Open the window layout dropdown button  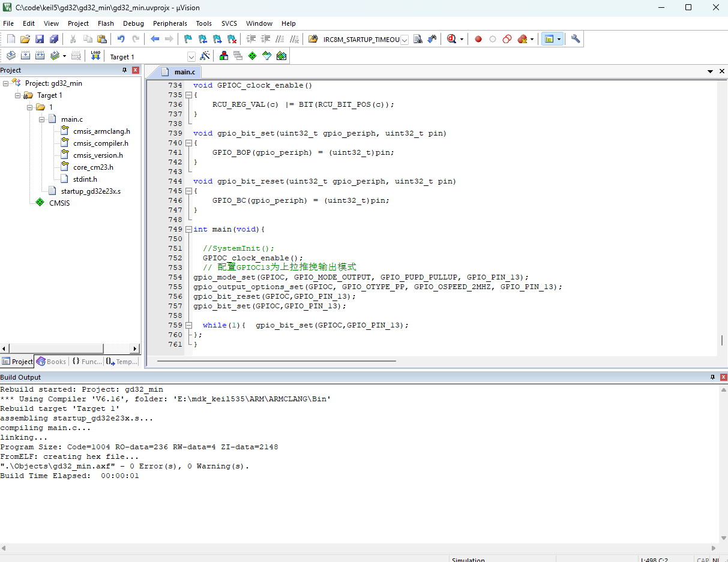pos(559,39)
